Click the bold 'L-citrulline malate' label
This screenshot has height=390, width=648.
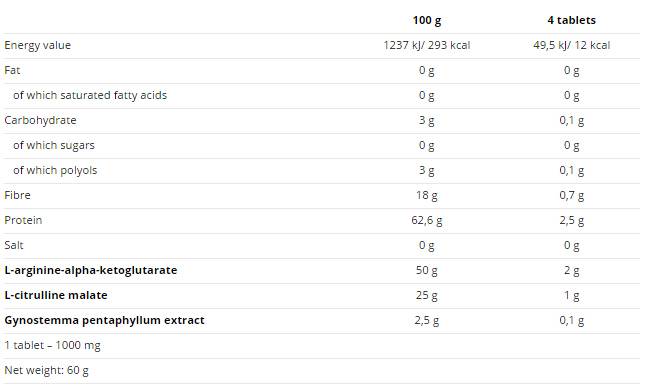(x=56, y=295)
